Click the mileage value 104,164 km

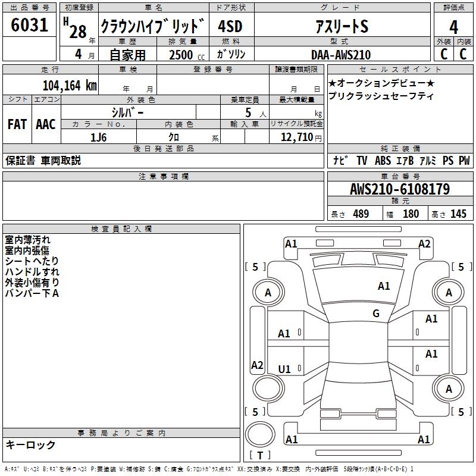[x=70, y=86]
